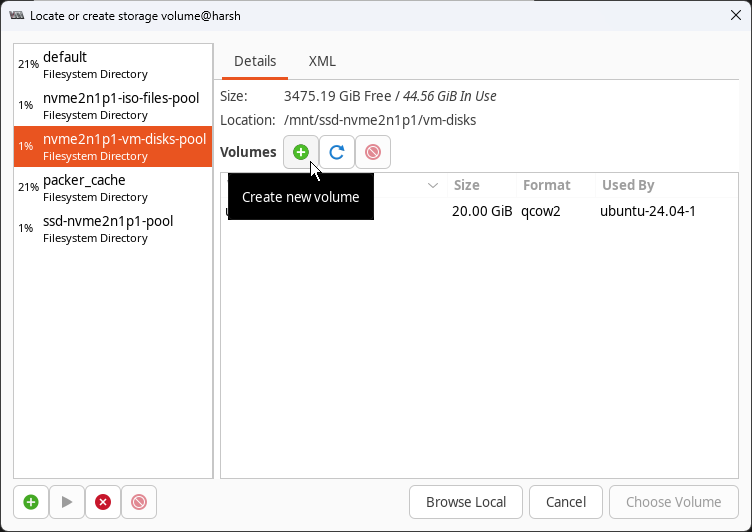Select the packer_cache pool
This screenshot has width=752, height=532.
[113, 188]
